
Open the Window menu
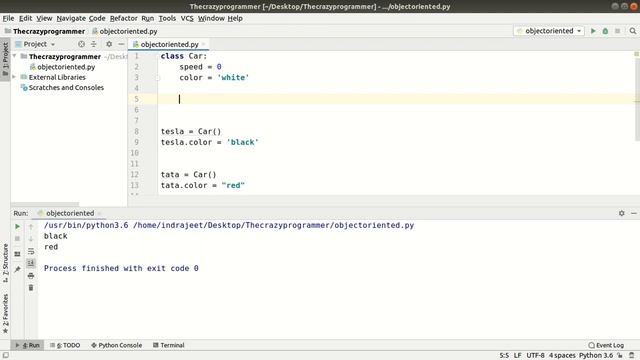[x=211, y=18]
